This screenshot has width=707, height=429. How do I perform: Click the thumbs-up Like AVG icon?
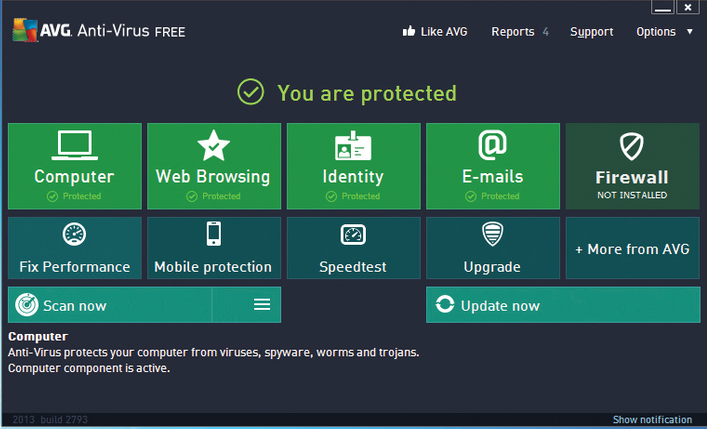pyautogui.click(x=409, y=31)
